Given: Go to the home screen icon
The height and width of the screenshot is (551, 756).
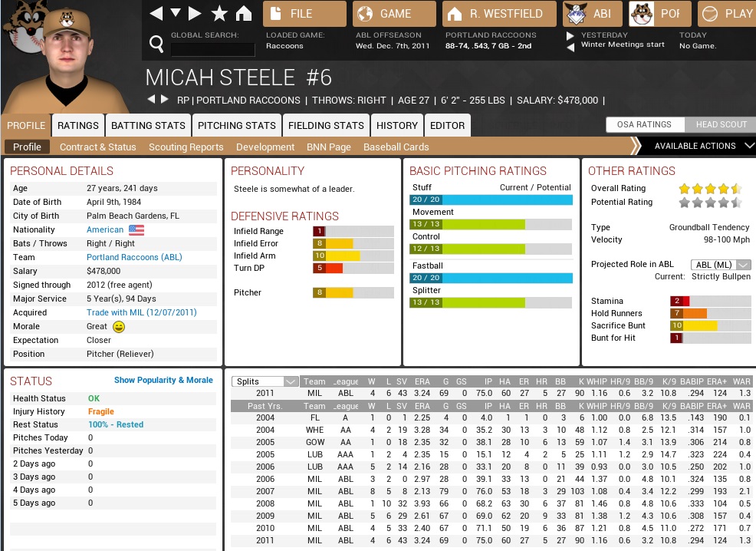Looking at the screenshot, I should tap(244, 14).
